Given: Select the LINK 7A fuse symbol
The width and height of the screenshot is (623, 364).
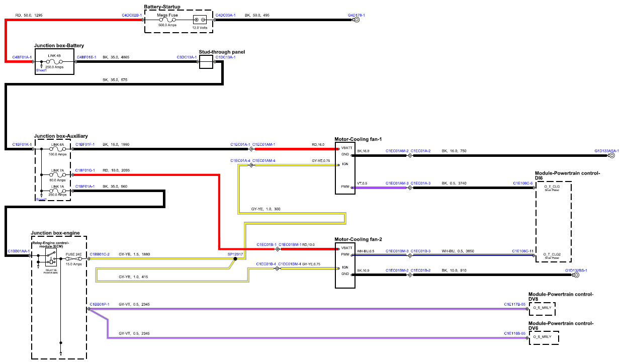Looking at the screenshot, I should 58,175.
